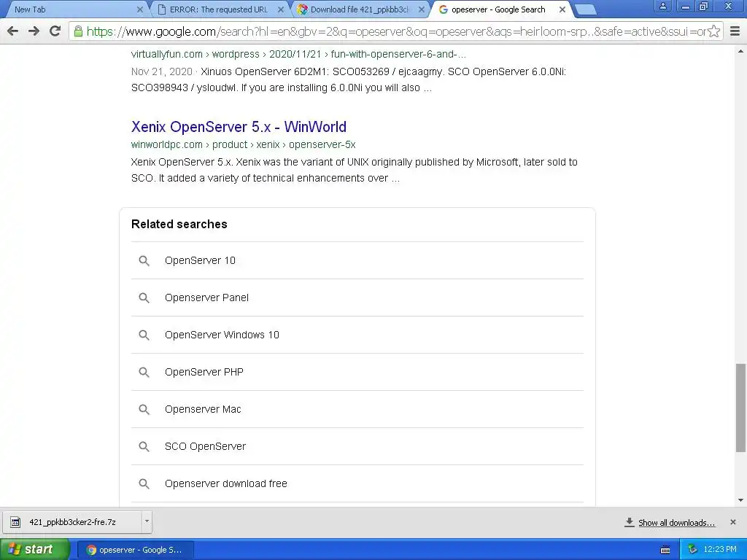Click the search icon beside OpenServer PHP
Viewport: 747px width, 560px height.
[x=144, y=372]
